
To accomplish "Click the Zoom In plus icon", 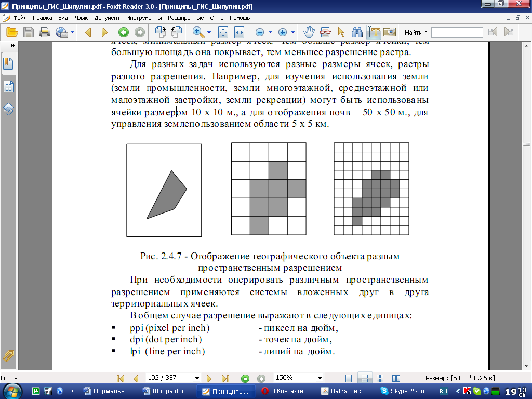I will 282,33.
